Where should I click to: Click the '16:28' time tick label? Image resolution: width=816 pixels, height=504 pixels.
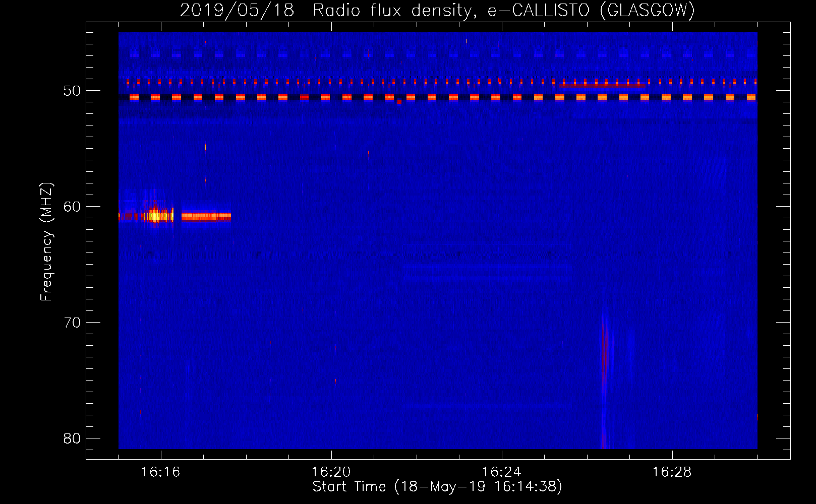[x=672, y=472]
